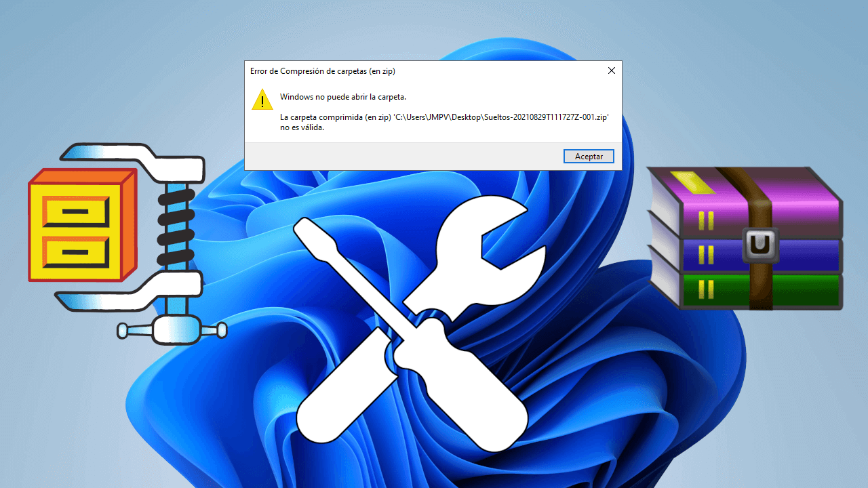Click the 'no es válida.' message line
868x488 pixels.
[302, 127]
